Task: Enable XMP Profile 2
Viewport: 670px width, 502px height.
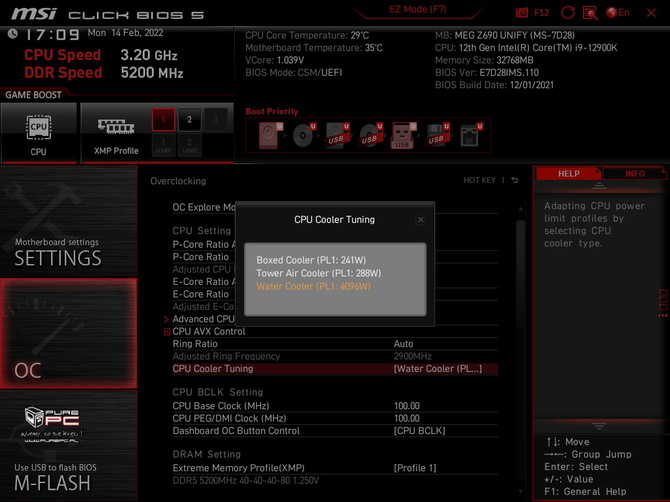Action: pyautogui.click(x=189, y=120)
